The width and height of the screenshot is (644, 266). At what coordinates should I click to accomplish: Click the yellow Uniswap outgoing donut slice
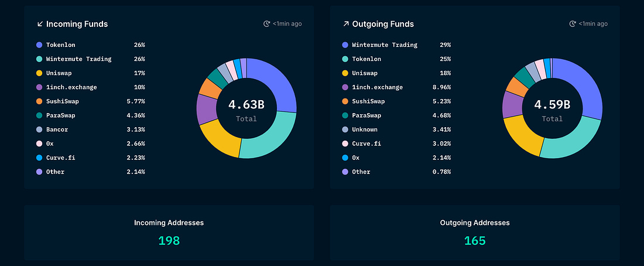pos(523,135)
